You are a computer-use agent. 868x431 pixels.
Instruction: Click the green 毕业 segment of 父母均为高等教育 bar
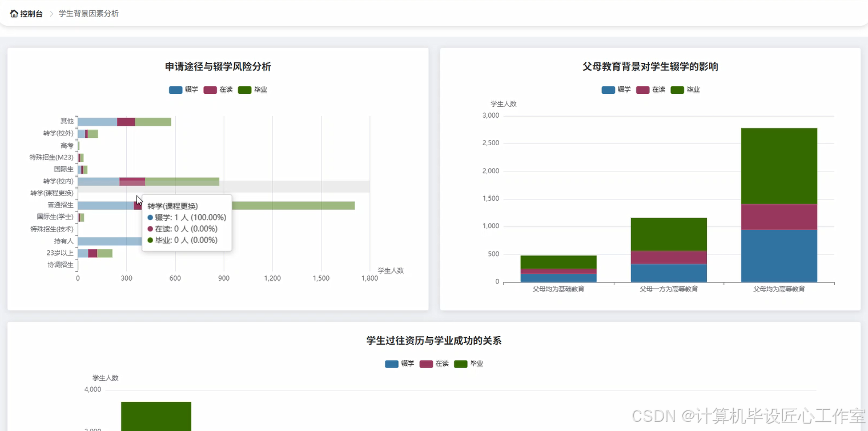pyautogui.click(x=779, y=166)
